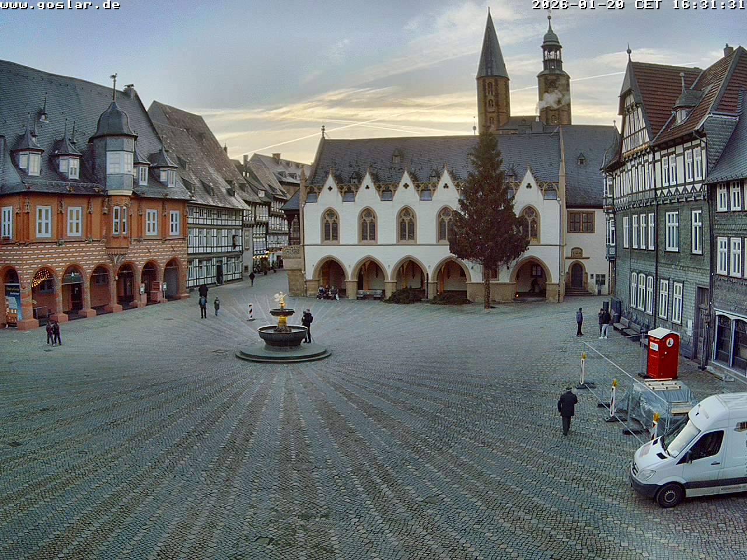The image size is (747, 560).
Task: Select the two pedestrians at the far left
Action: (x=54, y=333)
